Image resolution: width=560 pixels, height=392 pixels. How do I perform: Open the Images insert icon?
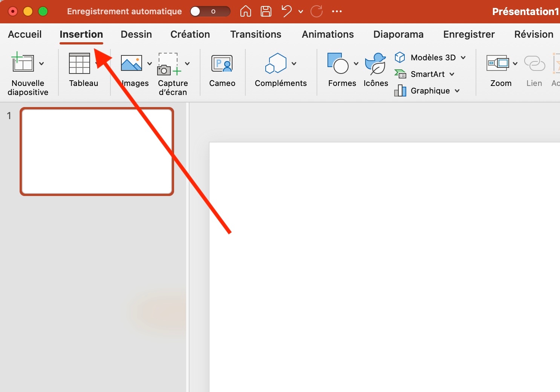[x=131, y=63]
